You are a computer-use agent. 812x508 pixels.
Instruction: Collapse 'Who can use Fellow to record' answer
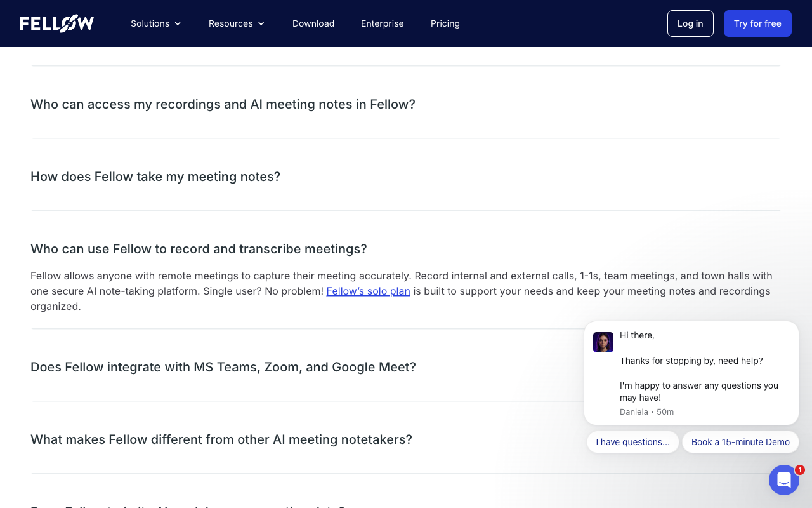click(199, 249)
